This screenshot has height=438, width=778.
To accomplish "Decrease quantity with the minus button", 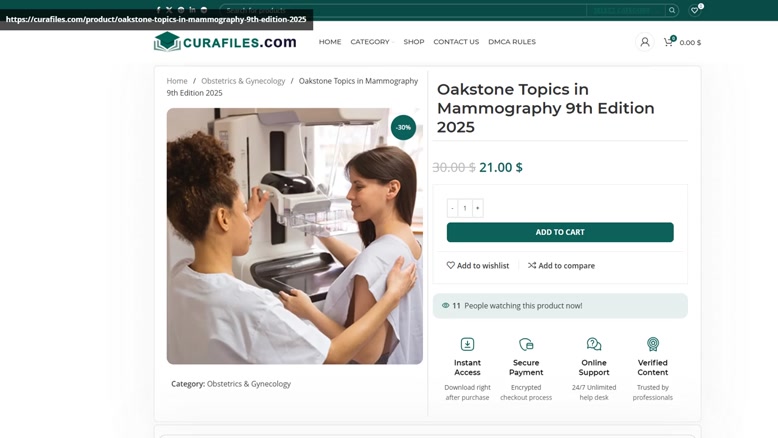I will 452,208.
